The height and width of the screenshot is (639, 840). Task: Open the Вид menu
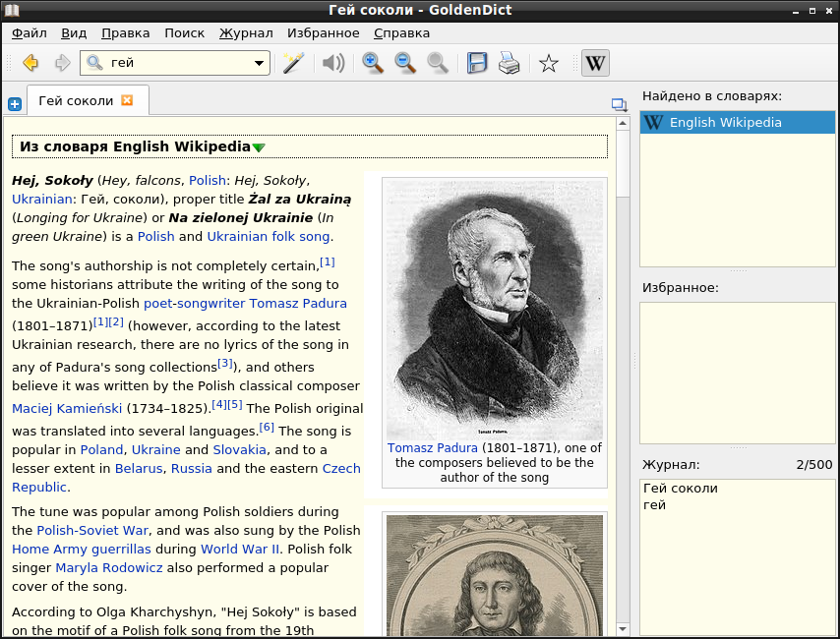click(x=74, y=33)
